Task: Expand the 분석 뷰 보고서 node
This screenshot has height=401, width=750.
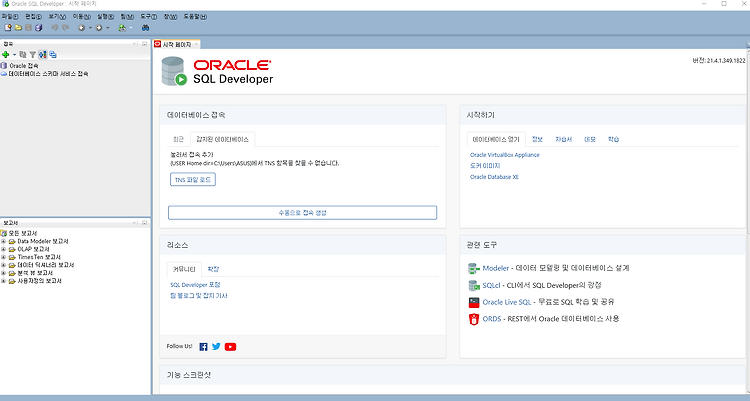Action: [x=3, y=273]
